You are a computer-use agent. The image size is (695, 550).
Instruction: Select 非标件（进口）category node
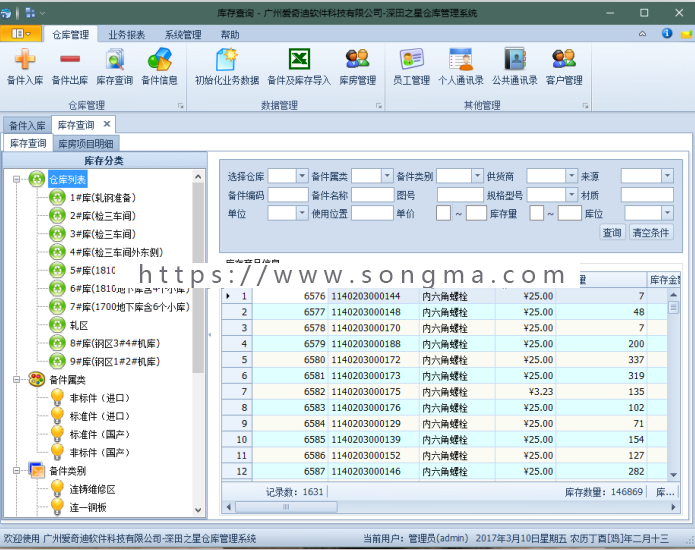click(x=100, y=398)
